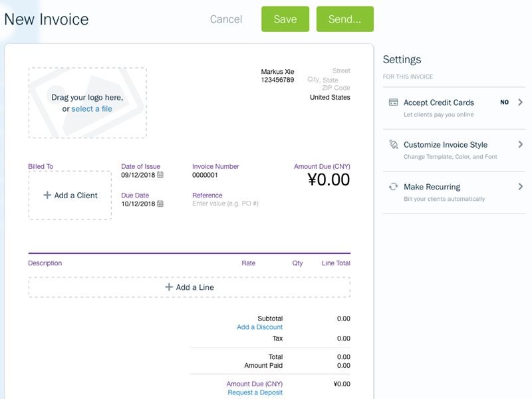Click the Send button
The image size is (532, 399).
click(345, 19)
